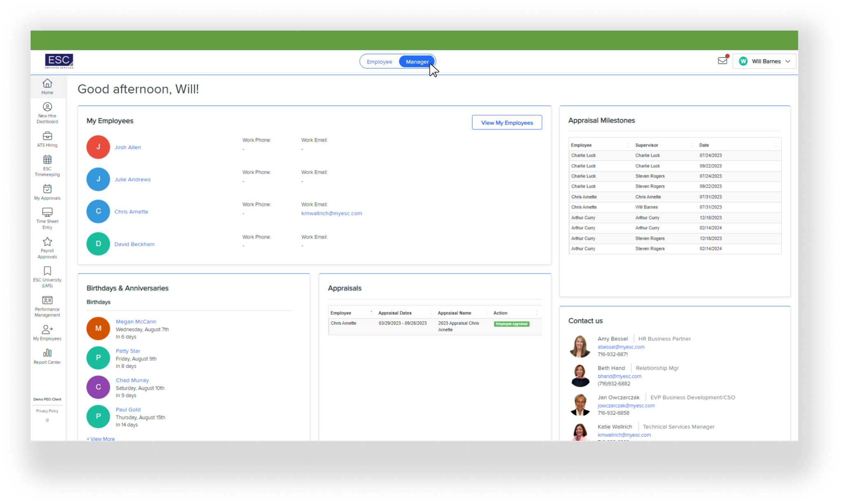The height and width of the screenshot is (504, 841).
Task: Select Chris Arnette row supervised by Will Barnes
Action: pyautogui.click(x=675, y=207)
